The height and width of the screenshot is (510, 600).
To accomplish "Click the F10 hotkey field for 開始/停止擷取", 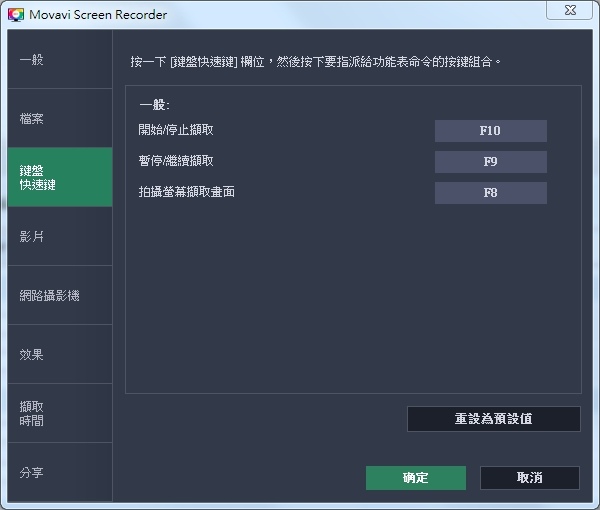I will tap(491, 131).
